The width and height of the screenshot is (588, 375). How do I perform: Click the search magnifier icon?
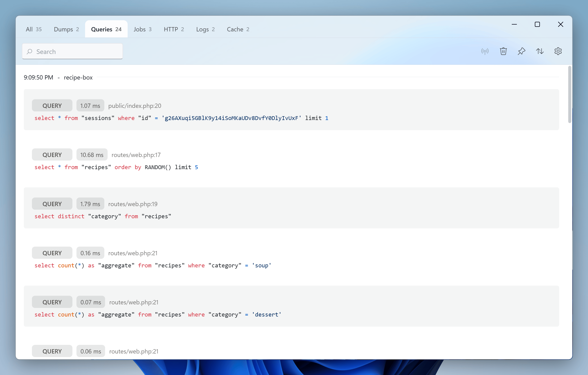tap(29, 52)
